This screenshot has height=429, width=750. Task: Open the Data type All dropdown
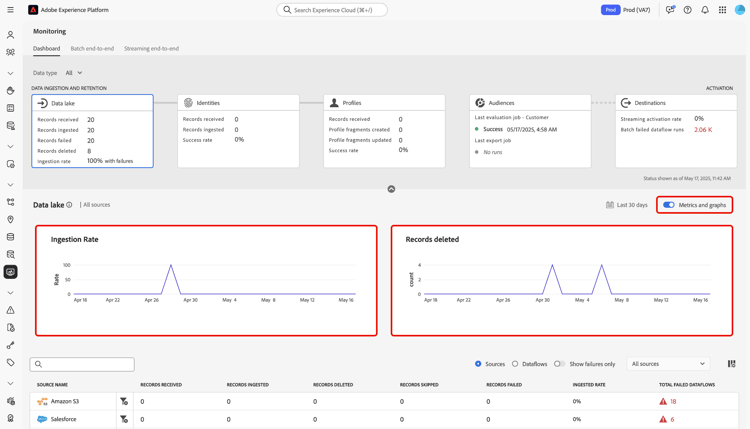coord(74,73)
